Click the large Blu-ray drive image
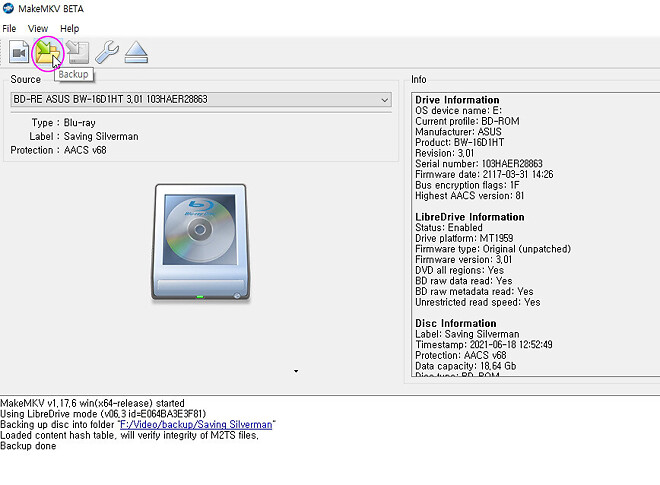Screen dimensions: 660x485 (200, 242)
